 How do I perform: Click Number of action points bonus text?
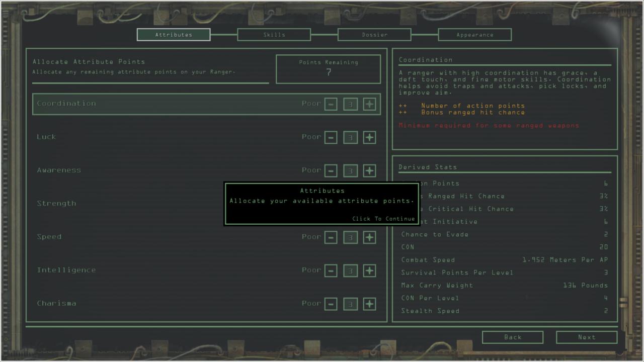coord(473,106)
